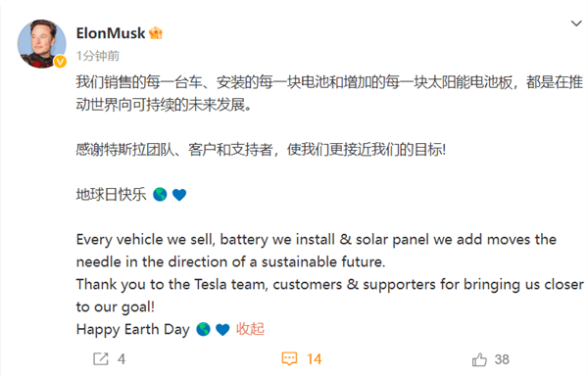Open comments with the speech bubble icon
Image resolution: width=588 pixels, height=376 pixels.
click(289, 358)
